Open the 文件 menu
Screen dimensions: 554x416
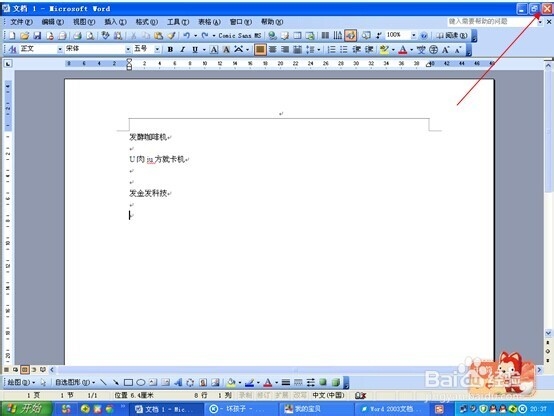21,22
